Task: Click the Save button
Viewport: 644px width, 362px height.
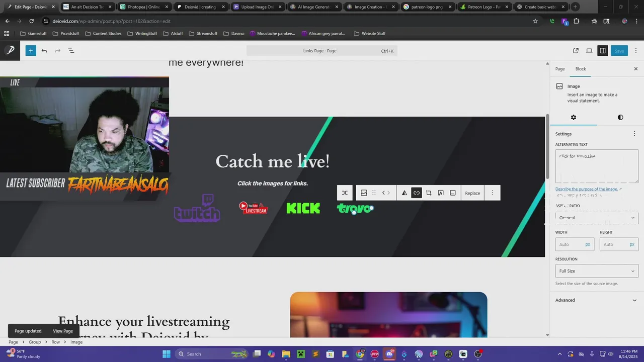Action: point(619,51)
